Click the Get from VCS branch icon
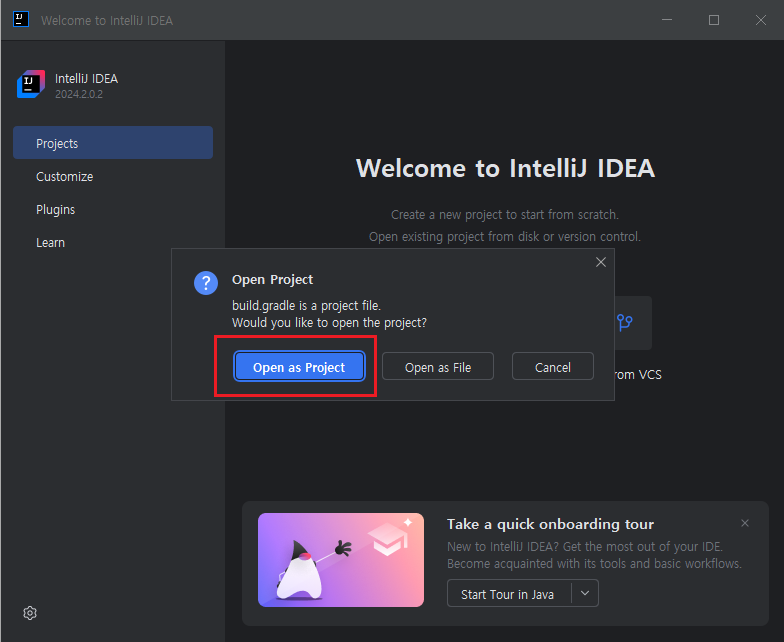784x642 pixels. tap(625, 322)
